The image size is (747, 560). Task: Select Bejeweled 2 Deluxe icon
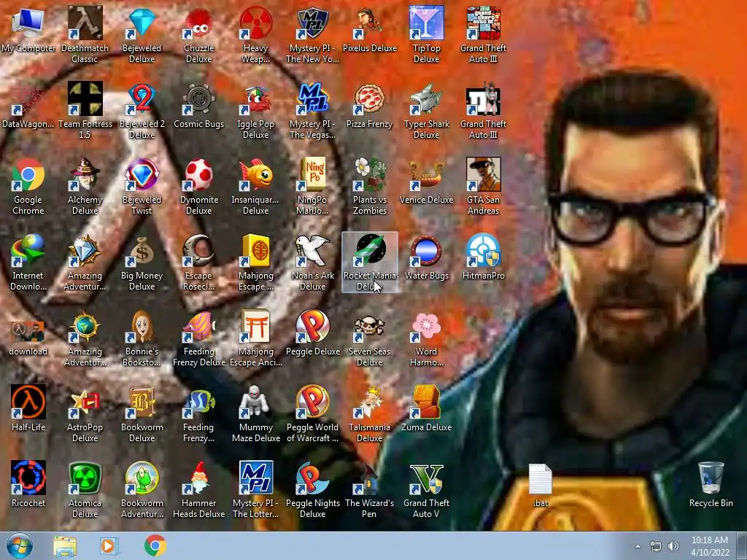point(142,98)
